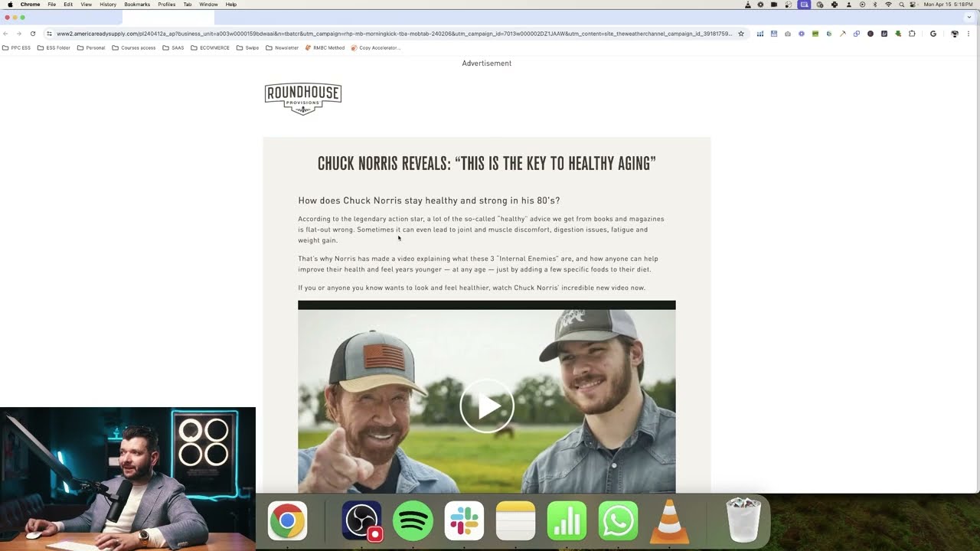Open the Chrome three-dot menu

click(x=969, y=34)
